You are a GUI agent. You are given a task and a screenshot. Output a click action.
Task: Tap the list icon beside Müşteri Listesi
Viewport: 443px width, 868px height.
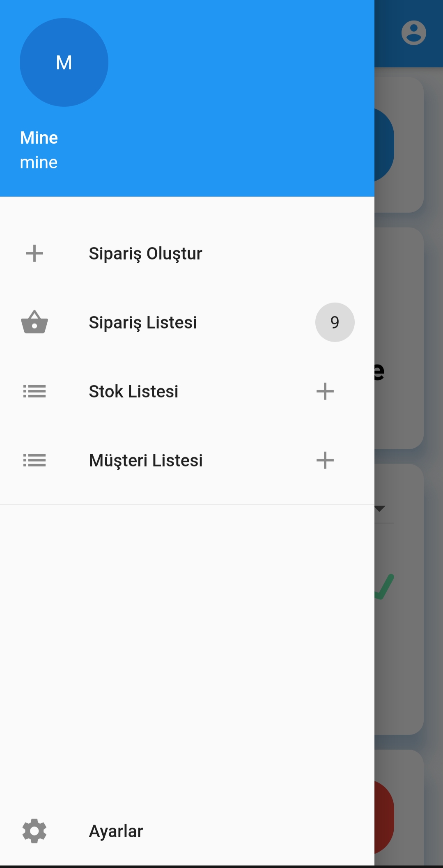tap(34, 460)
